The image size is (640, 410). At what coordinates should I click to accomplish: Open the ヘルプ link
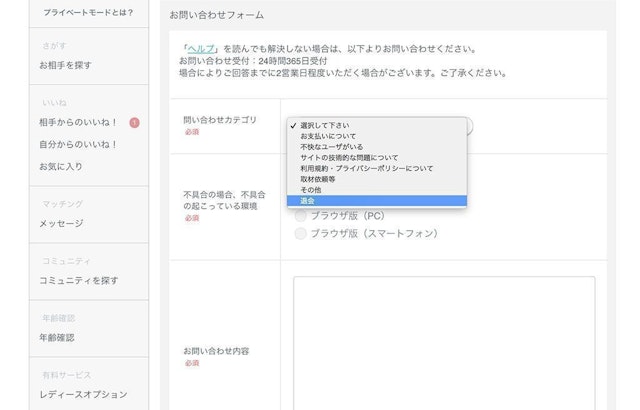[x=200, y=48]
